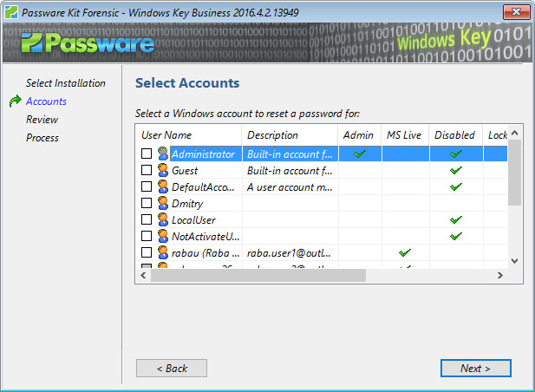This screenshot has height=392, width=535.
Task: Close the Passware Kit window
Action: pos(516,12)
